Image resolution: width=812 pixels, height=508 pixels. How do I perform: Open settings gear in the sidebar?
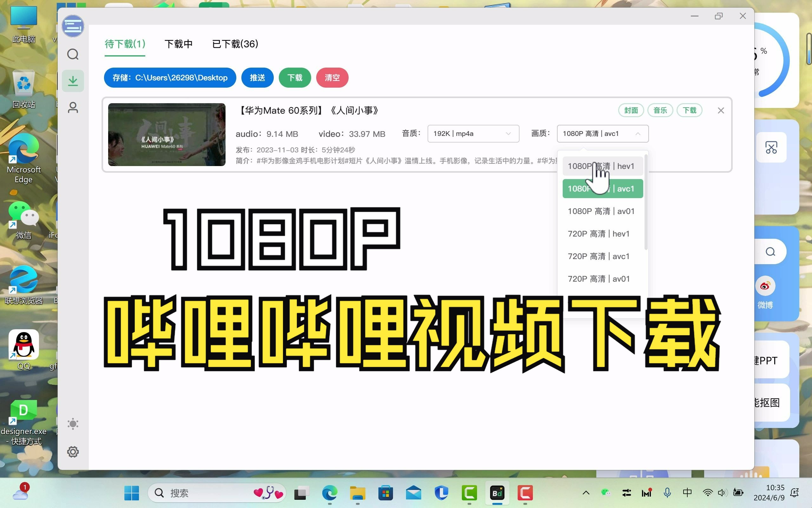[73, 451]
